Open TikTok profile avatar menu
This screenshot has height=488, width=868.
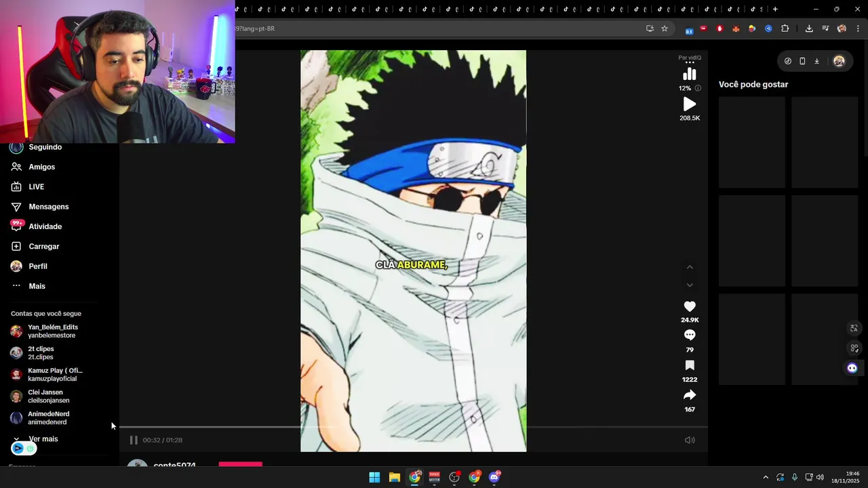tap(839, 61)
